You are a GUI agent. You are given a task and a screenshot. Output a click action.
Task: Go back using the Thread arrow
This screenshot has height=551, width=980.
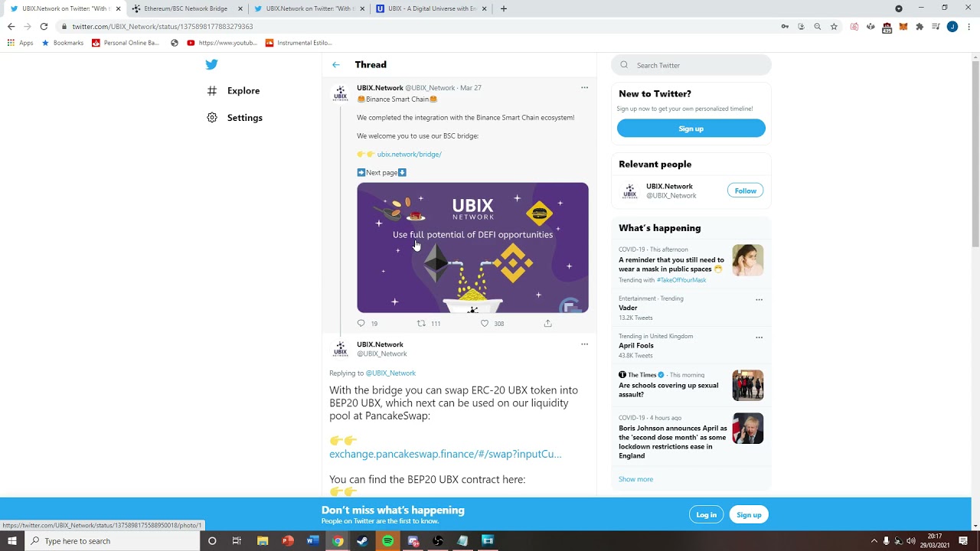tap(335, 65)
